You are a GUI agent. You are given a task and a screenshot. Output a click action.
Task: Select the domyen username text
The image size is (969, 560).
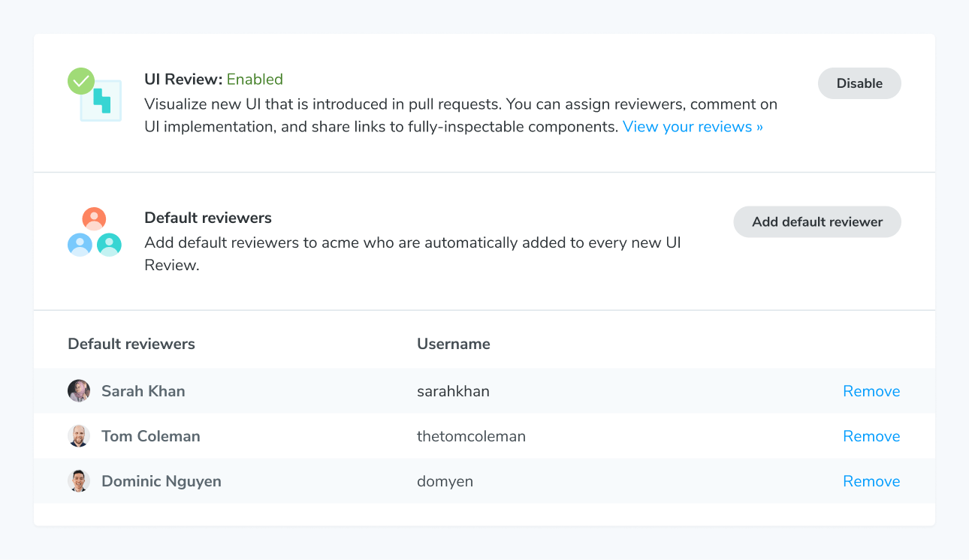[x=445, y=480]
